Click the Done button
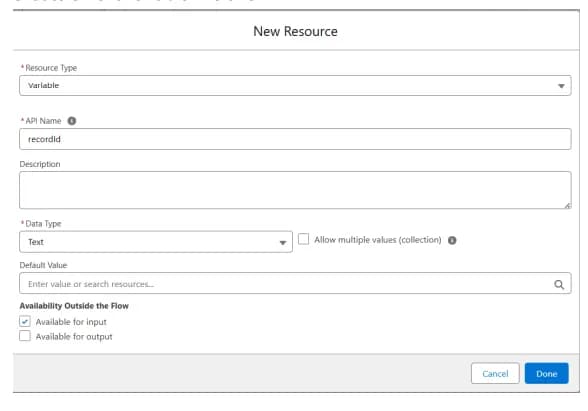Viewport: 588px width, 411px height. coord(546,374)
